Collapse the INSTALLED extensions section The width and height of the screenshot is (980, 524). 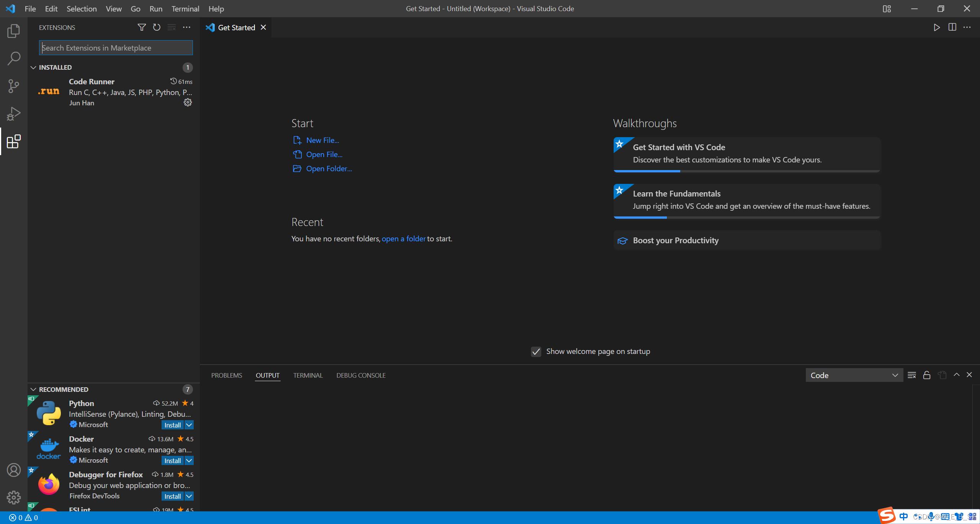pyautogui.click(x=34, y=67)
